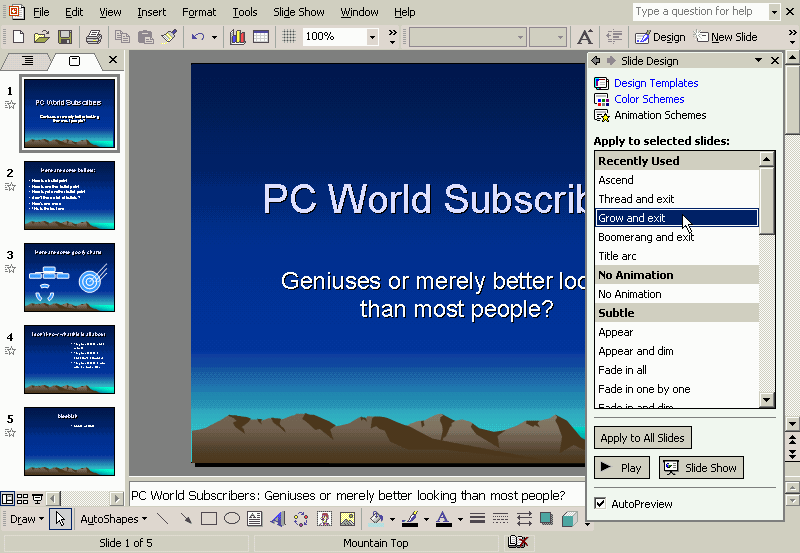Open Fill Color dropdown arrow

392,519
